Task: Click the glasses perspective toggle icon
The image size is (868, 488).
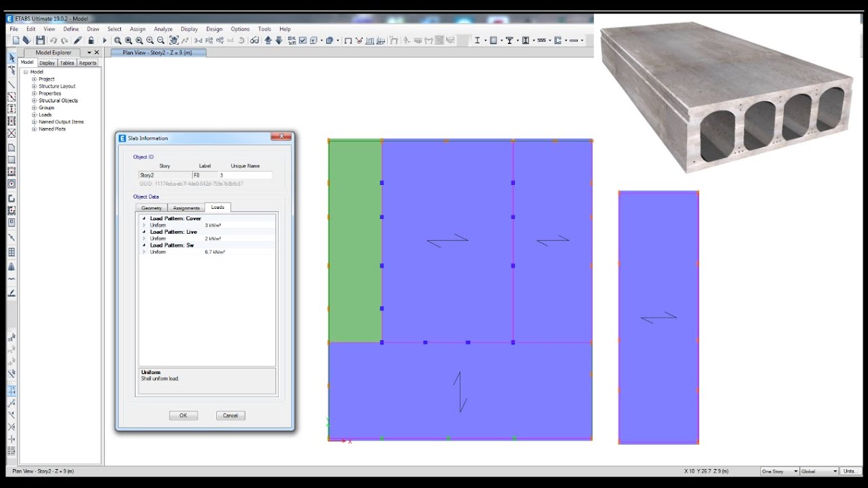Action: (254, 41)
